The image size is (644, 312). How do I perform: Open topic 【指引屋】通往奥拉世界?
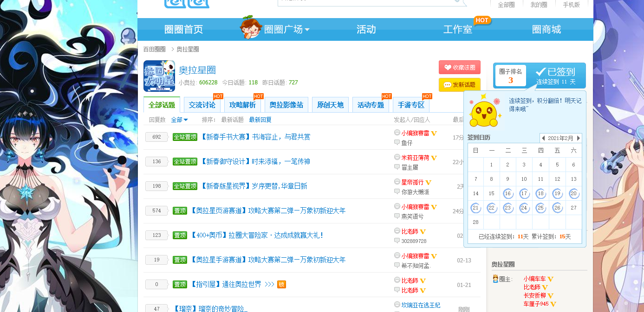pyautogui.click(x=233, y=285)
